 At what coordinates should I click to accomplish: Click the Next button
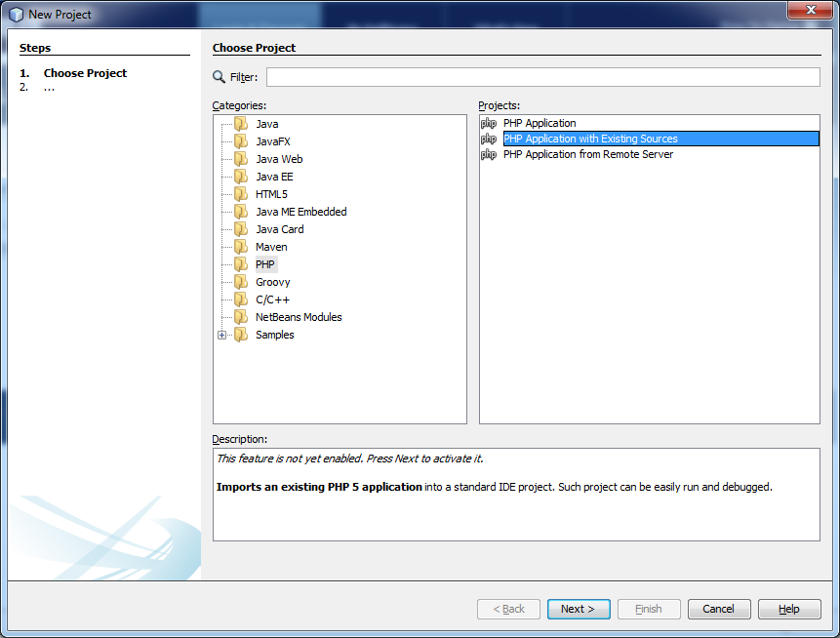pyautogui.click(x=579, y=609)
